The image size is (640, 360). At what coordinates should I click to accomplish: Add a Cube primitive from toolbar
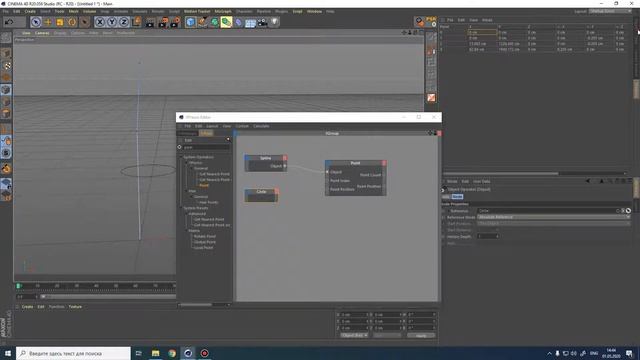coord(191,22)
